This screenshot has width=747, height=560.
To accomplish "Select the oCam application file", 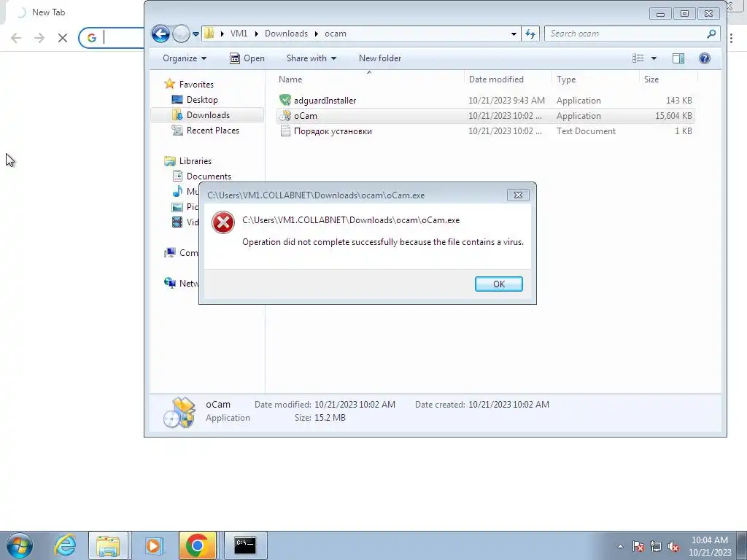I will coord(485,116).
